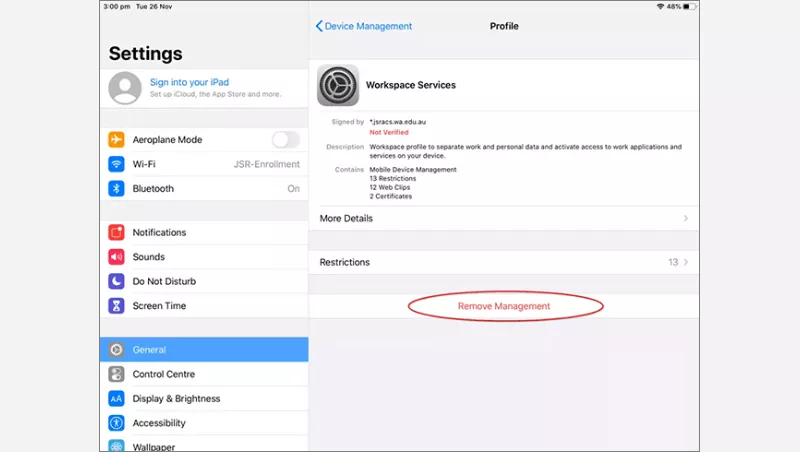Tap the Display & Brightness AA icon

click(116, 398)
